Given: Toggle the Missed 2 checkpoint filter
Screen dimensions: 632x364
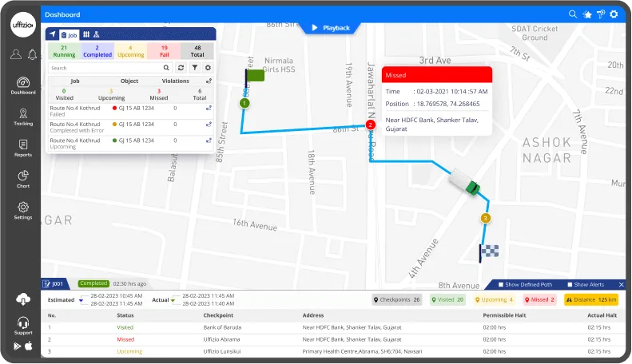Looking at the screenshot, I should (x=542, y=299).
